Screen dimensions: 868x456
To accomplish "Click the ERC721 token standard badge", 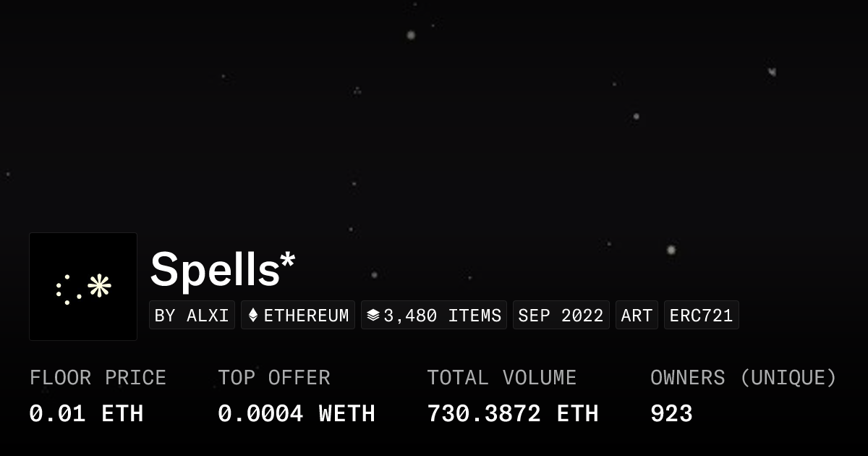I will coord(701,316).
